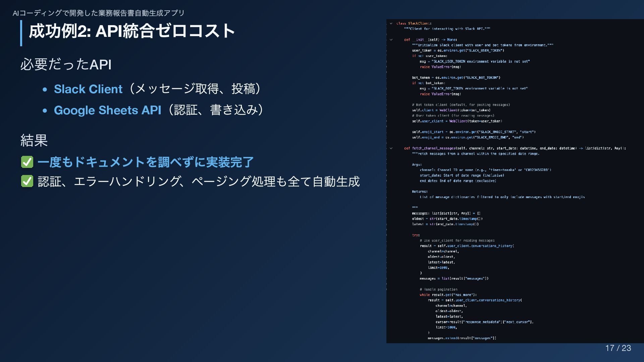The width and height of the screenshot is (644, 362).
Task: Collapse fetch_channel_messages fold chevron
Action: coord(391,148)
